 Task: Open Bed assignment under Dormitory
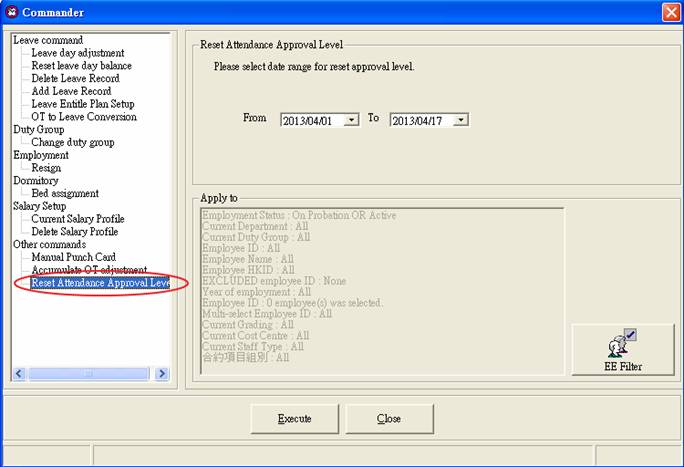(65, 193)
